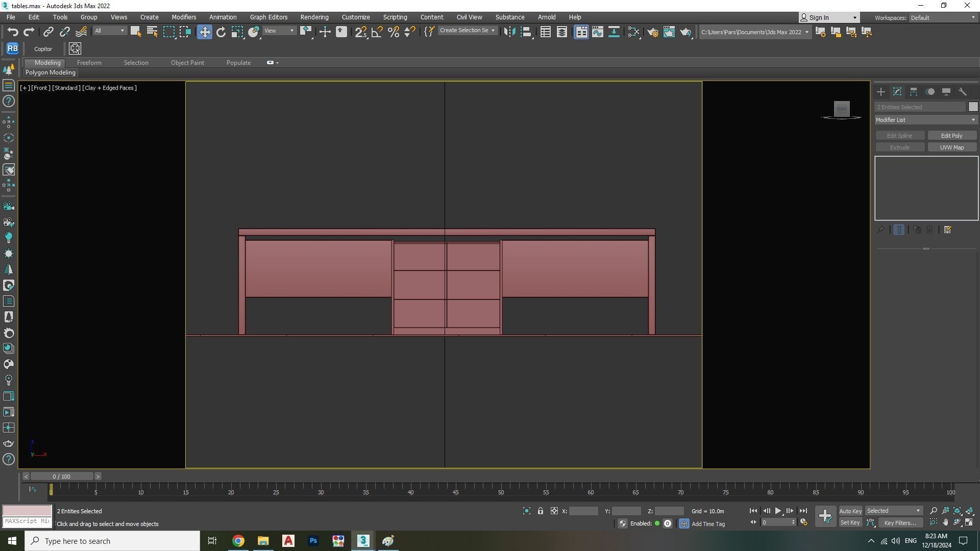Open the Hierarchy command panel tab
980x551 pixels.
click(x=914, y=92)
